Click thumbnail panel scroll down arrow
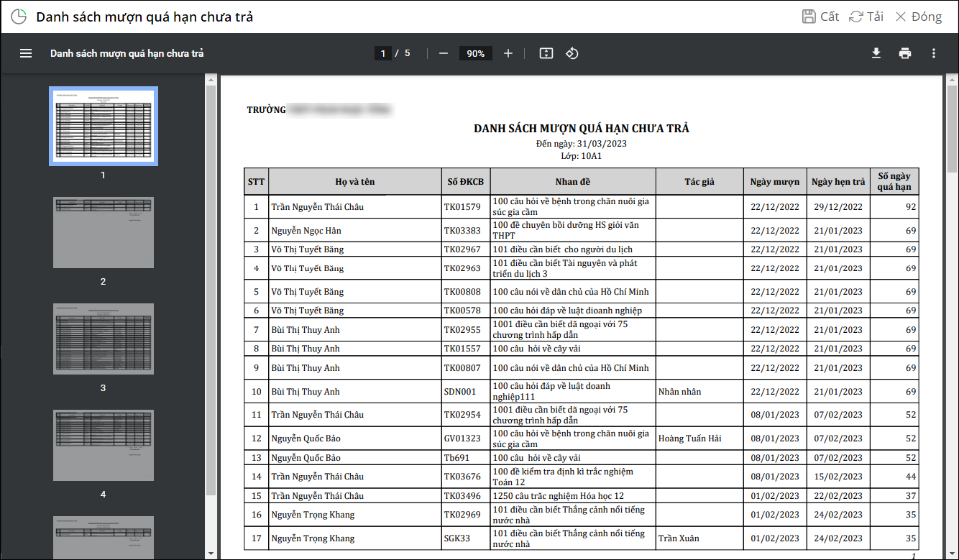The image size is (959, 560). click(211, 554)
